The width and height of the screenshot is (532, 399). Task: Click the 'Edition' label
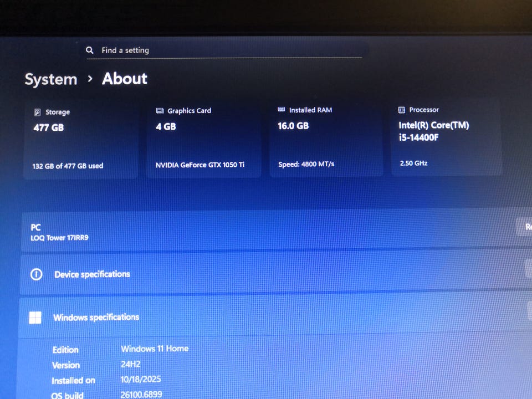point(65,350)
